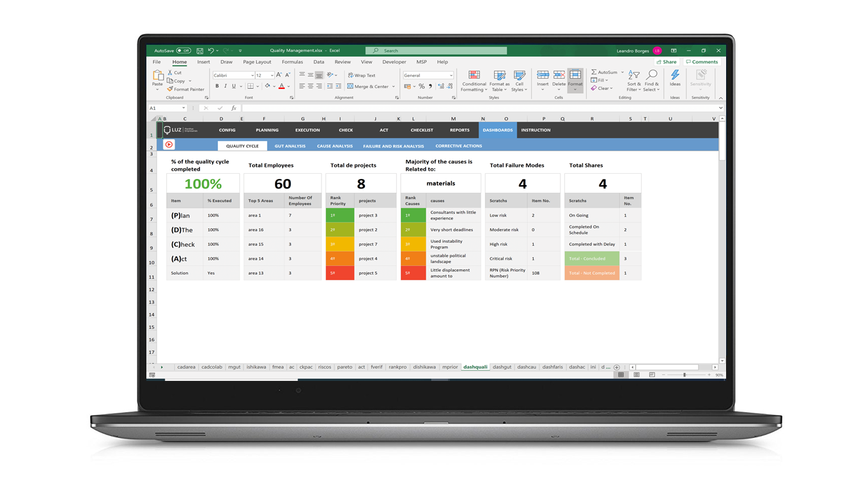868x487 pixels.
Task: Open the Comments panel
Action: 702,61
